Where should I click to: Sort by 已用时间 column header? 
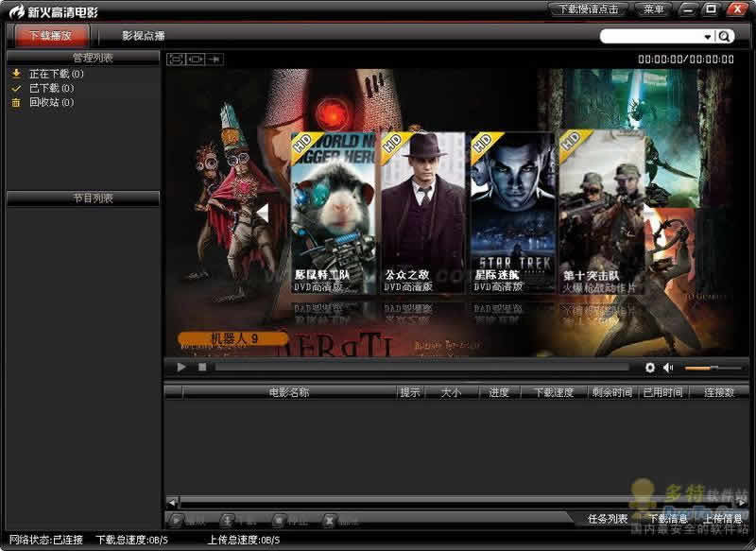point(663,392)
